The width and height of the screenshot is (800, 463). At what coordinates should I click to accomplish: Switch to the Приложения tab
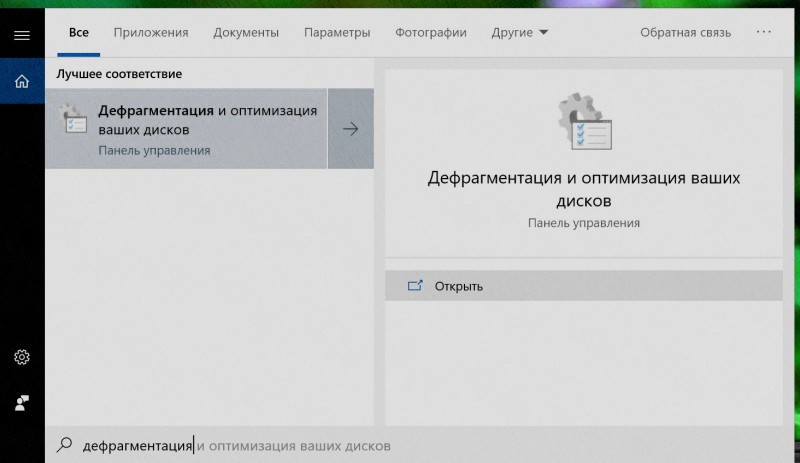151,33
